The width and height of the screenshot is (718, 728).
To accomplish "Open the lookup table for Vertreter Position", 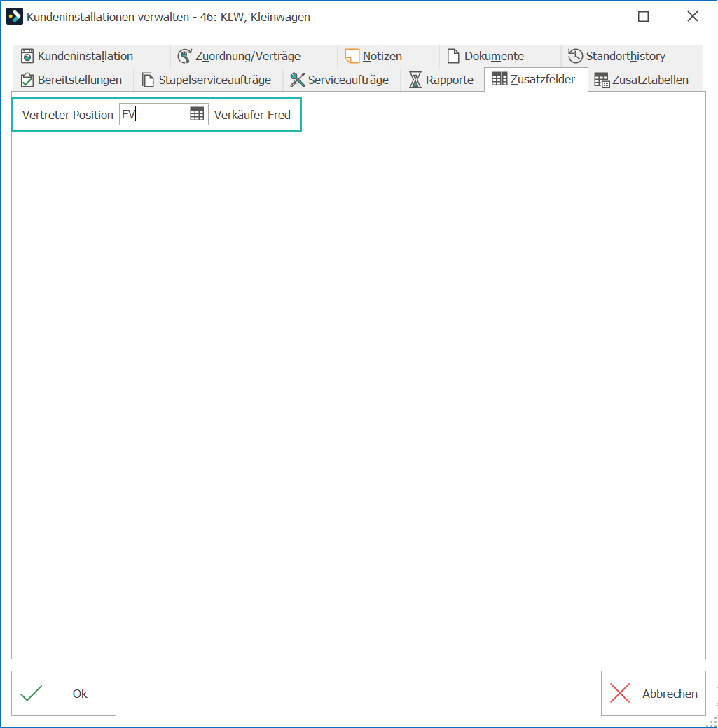I will (197, 114).
